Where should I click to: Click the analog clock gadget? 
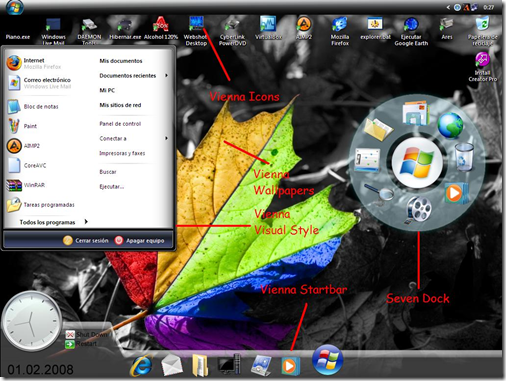(x=32, y=321)
